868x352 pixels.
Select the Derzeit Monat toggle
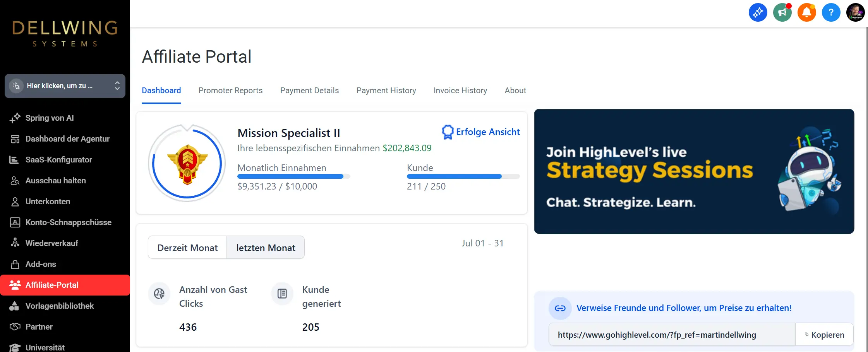(x=187, y=248)
